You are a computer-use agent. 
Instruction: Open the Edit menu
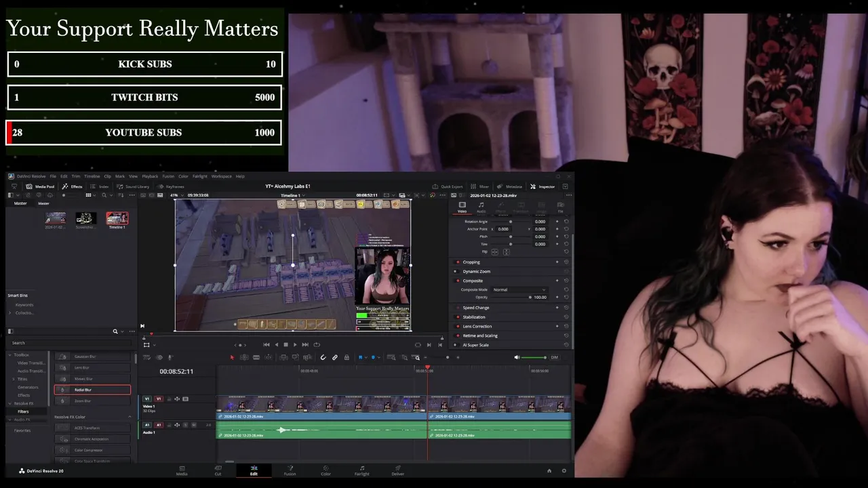pyautogui.click(x=64, y=176)
